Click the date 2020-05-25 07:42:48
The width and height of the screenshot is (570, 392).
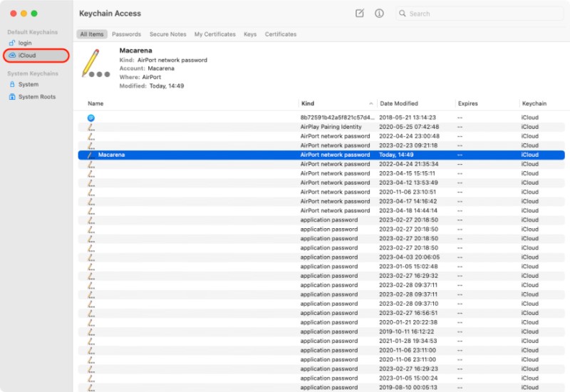409,127
